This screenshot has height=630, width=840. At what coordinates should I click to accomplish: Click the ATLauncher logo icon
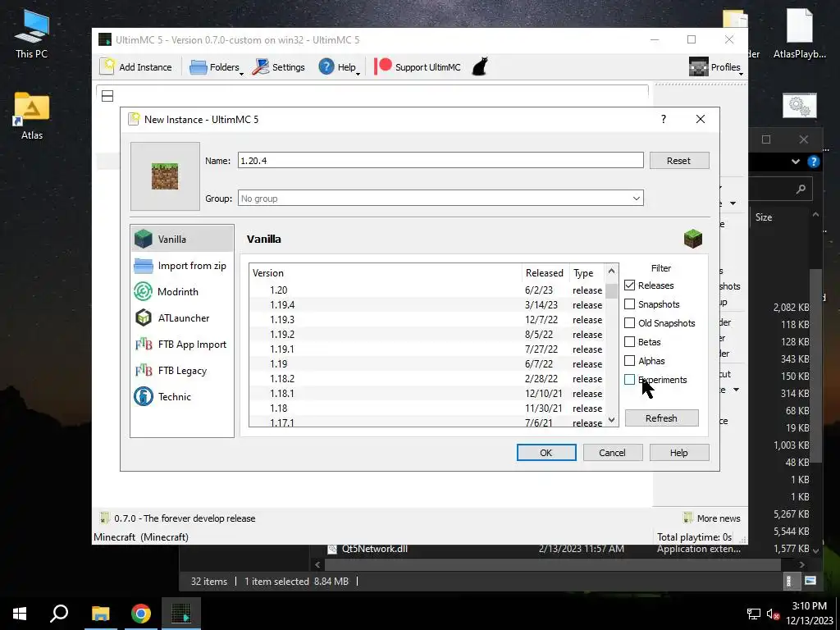[x=144, y=317]
